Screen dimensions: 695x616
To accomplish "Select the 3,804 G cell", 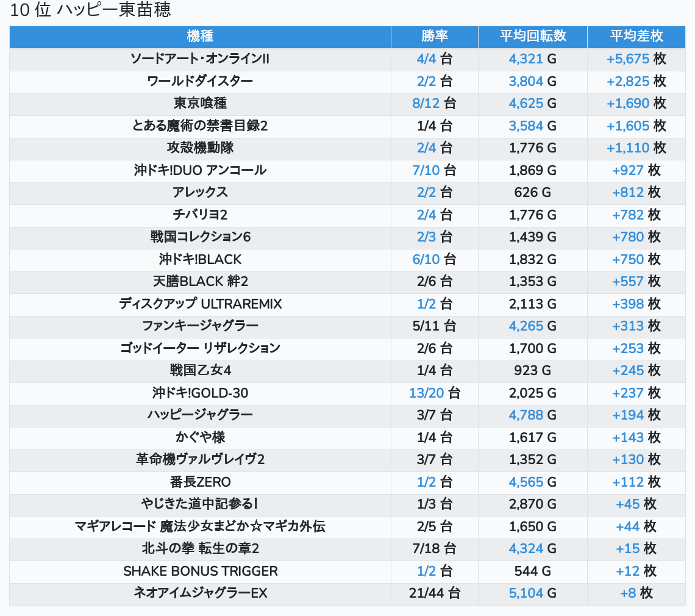I will click(533, 82).
